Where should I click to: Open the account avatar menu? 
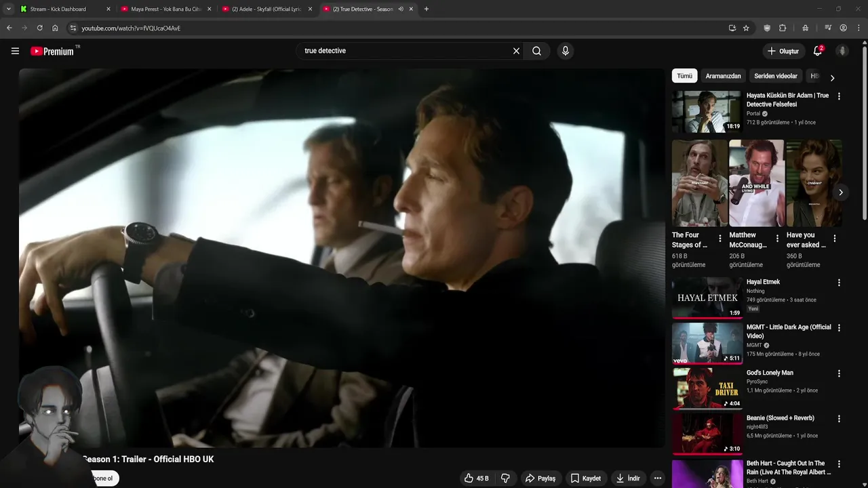point(842,51)
